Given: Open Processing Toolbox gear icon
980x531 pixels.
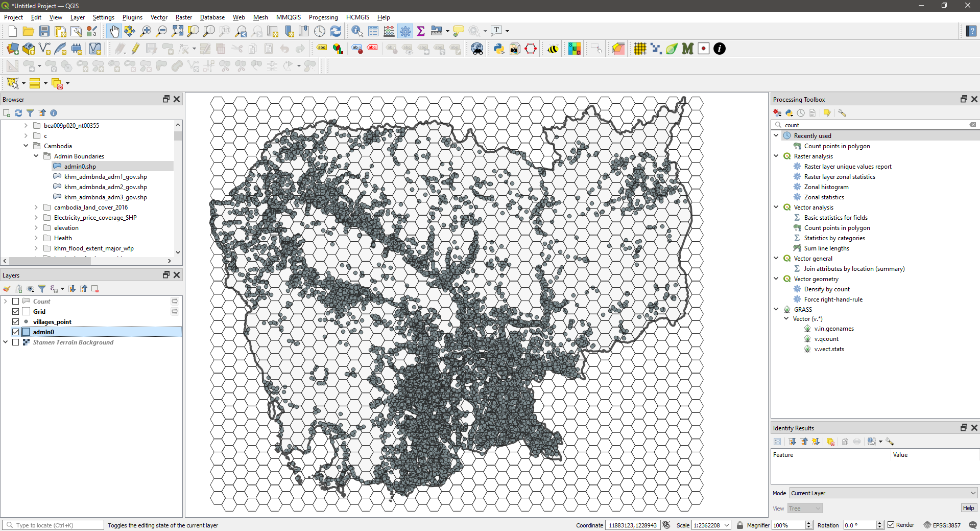Looking at the screenshot, I should coord(405,31).
